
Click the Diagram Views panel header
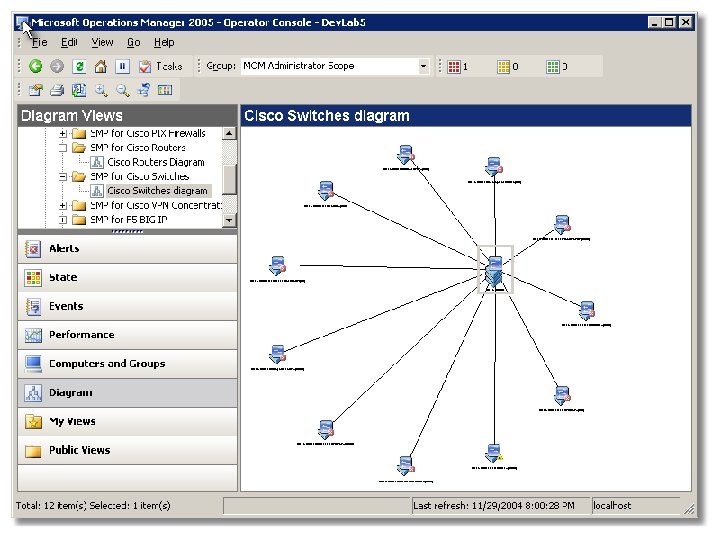(x=127, y=116)
